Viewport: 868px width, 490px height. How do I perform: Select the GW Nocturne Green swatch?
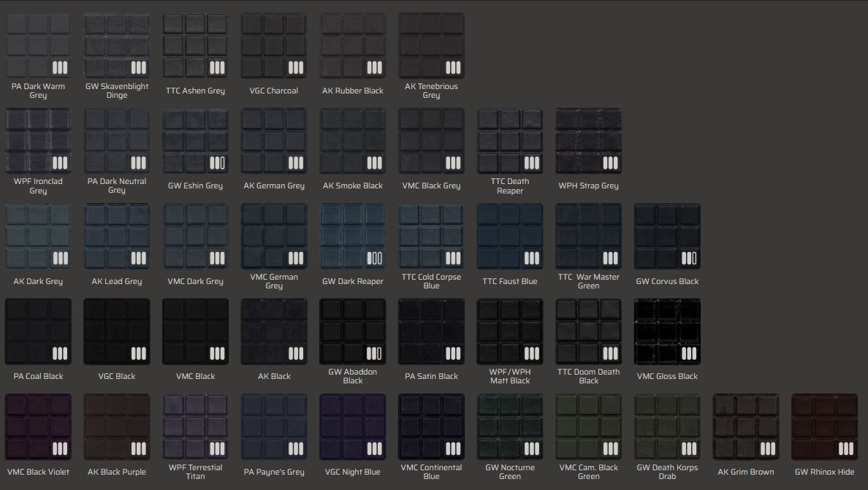pyautogui.click(x=510, y=427)
